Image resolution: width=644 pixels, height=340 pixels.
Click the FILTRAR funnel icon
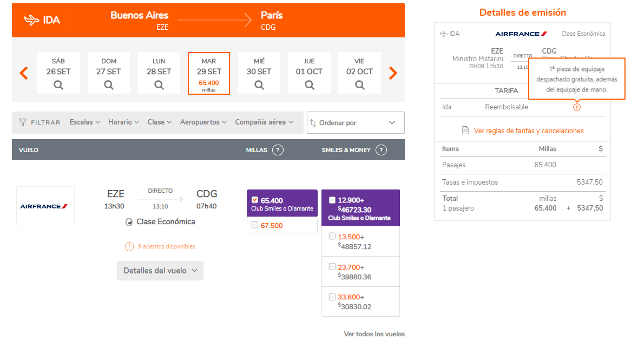click(23, 122)
